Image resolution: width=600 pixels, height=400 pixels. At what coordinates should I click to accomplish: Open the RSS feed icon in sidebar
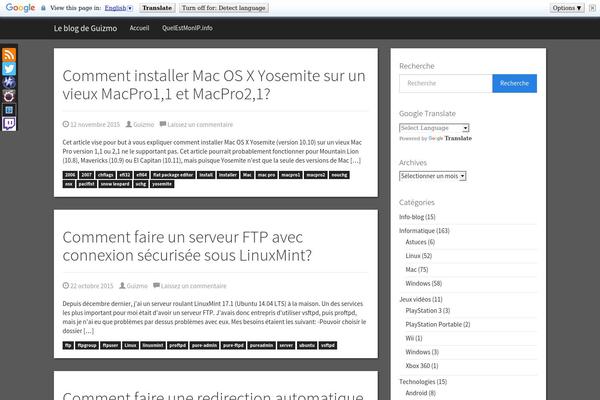click(9, 55)
